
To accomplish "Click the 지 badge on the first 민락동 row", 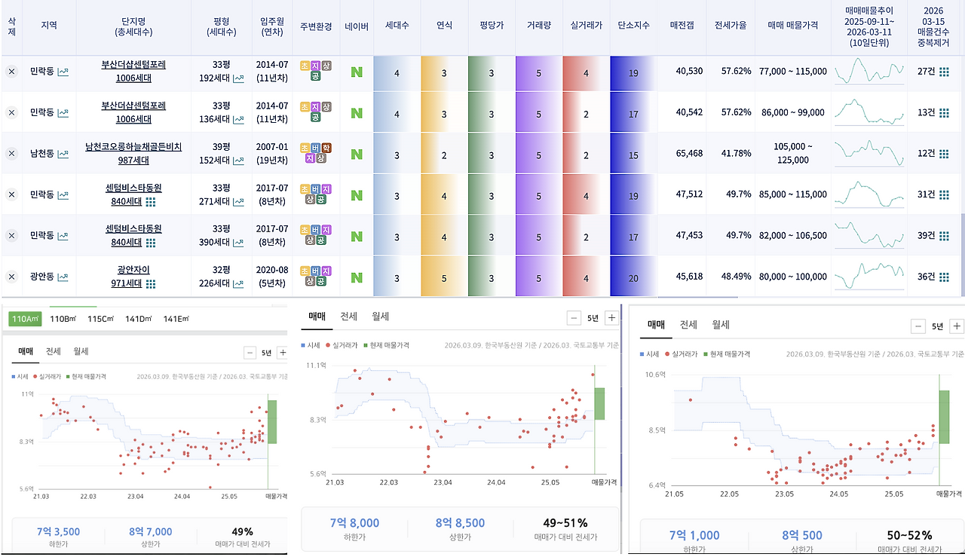I will (x=316, y=66).
